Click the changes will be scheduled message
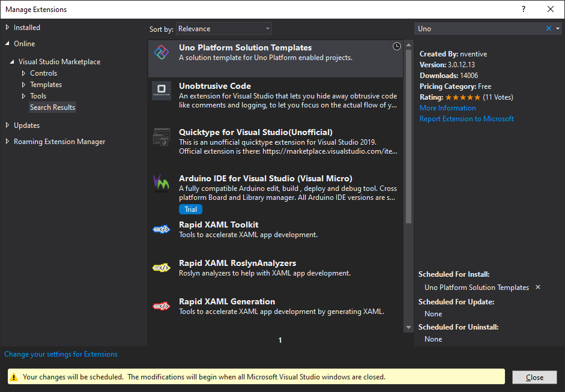 click(204, 377)
